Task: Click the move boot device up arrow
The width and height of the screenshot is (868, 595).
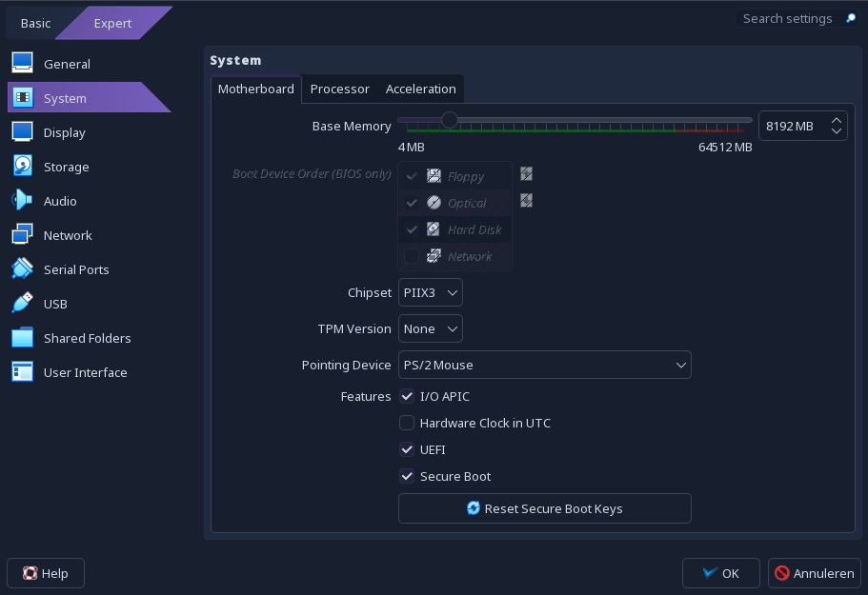Action: [527, 173]
